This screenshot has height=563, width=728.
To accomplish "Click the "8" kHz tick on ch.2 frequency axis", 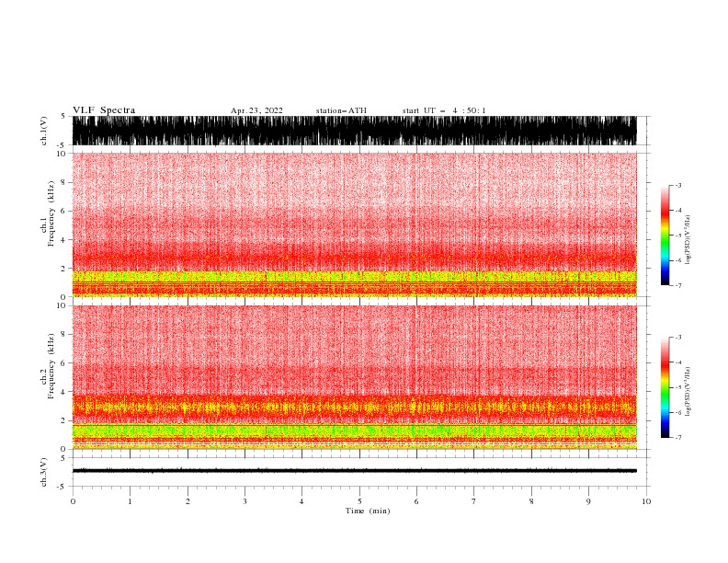I will pyautogui.click(x=63, y=335).
